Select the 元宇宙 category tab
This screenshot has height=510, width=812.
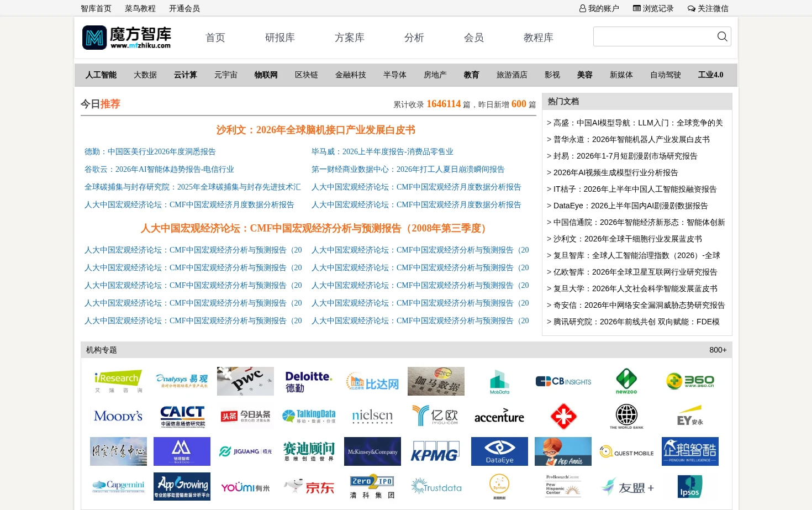pyautogui.click(x=226, y=75)
